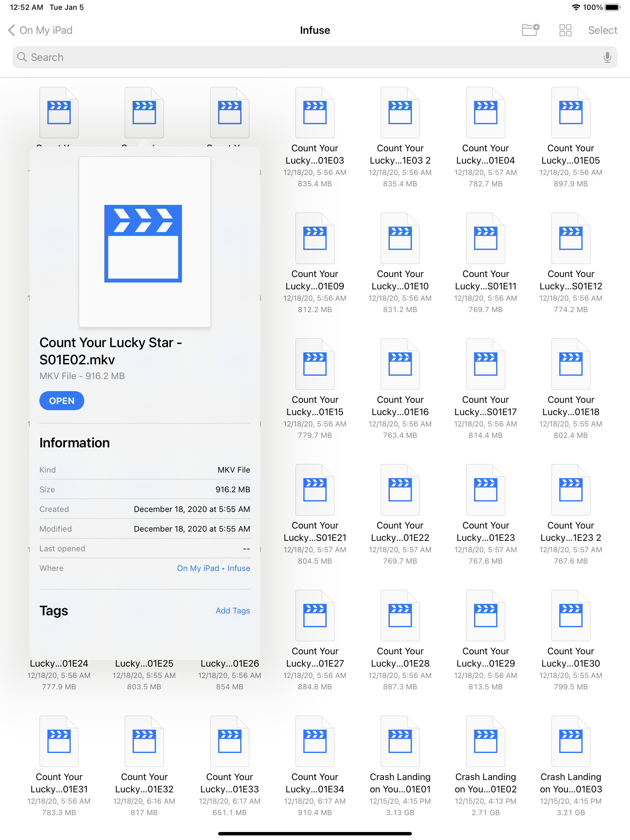Click the magnifying glass search icon
Viewport: 630px width, 840px height.
22,57
